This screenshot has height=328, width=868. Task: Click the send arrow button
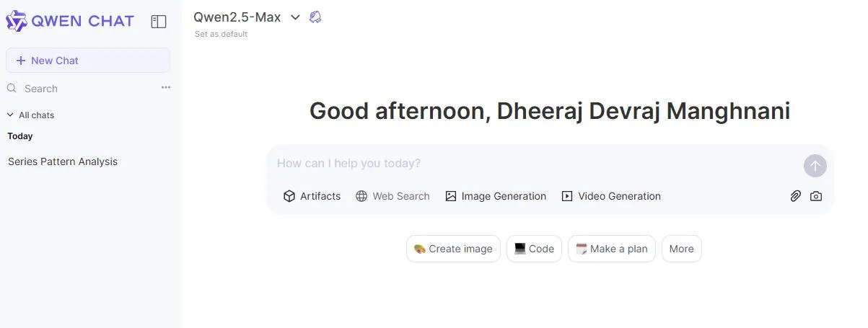815,165
